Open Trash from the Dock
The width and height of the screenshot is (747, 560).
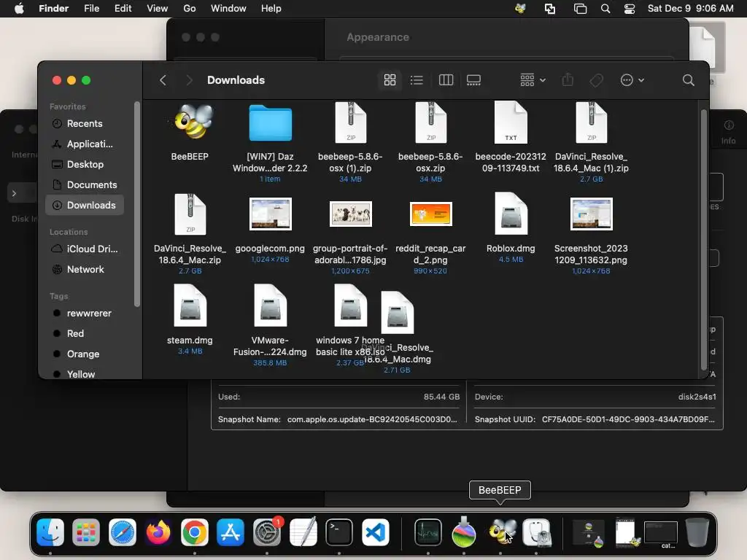pyautogui.click(x=697, y=532)
